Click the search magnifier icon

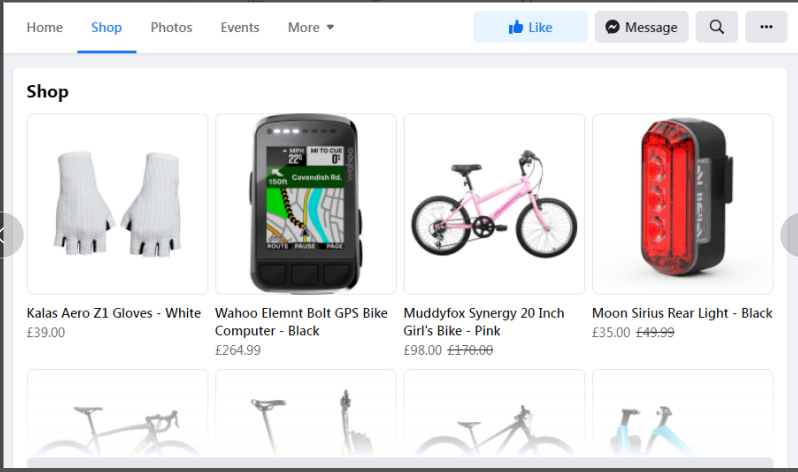click(x=716, y=27)
